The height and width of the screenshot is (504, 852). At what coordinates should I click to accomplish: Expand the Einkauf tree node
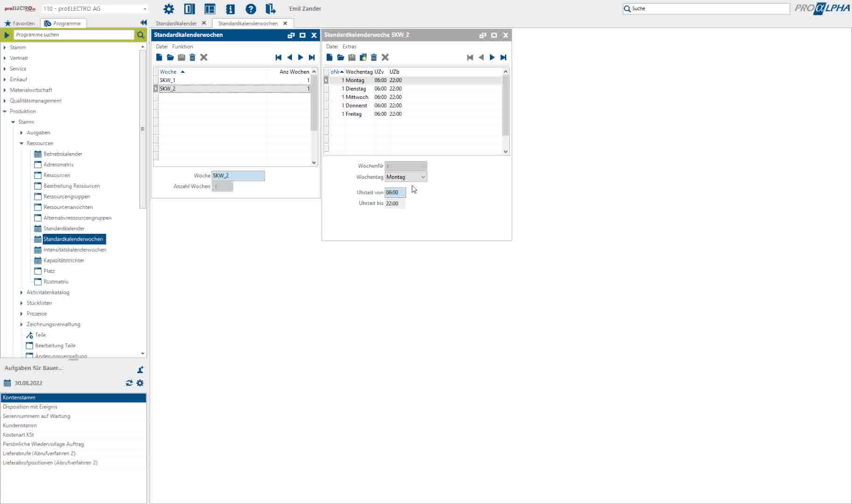(5, 80)
